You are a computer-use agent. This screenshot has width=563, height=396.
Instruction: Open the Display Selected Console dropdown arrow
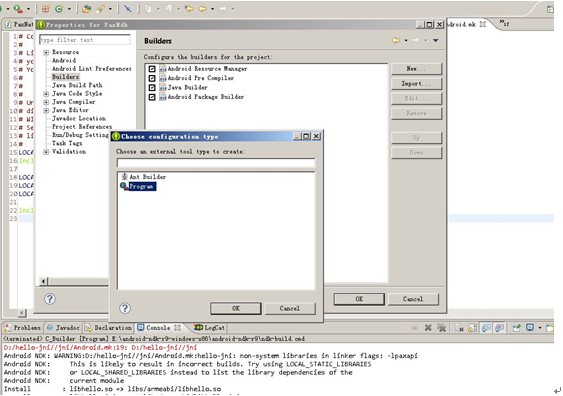(540, 328)
